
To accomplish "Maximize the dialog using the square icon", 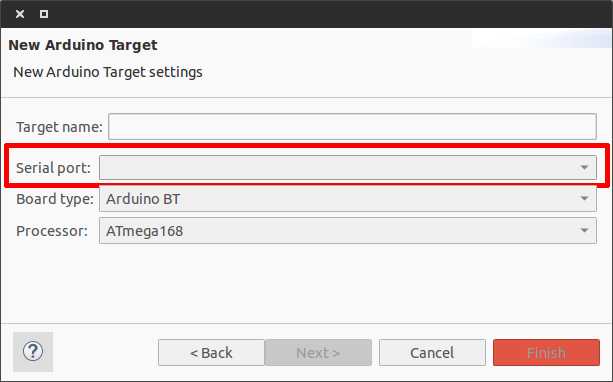I will click(44, 14).
